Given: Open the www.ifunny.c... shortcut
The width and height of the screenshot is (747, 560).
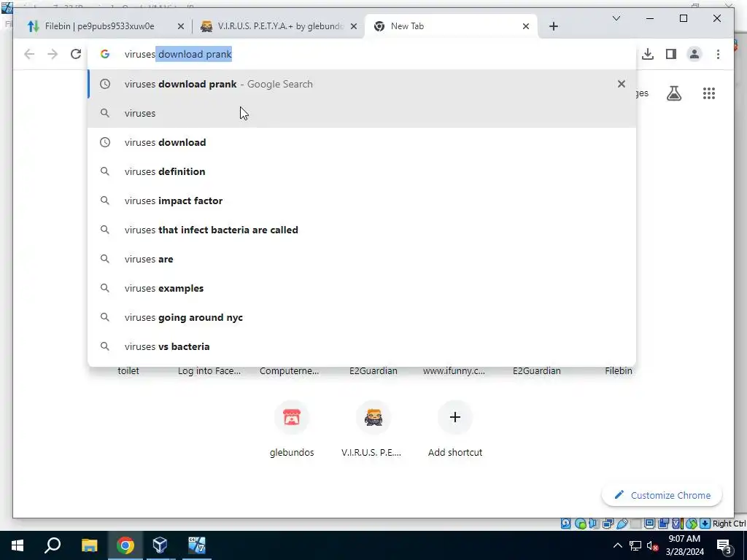Looking at the screenshot, I should (454, 370).
